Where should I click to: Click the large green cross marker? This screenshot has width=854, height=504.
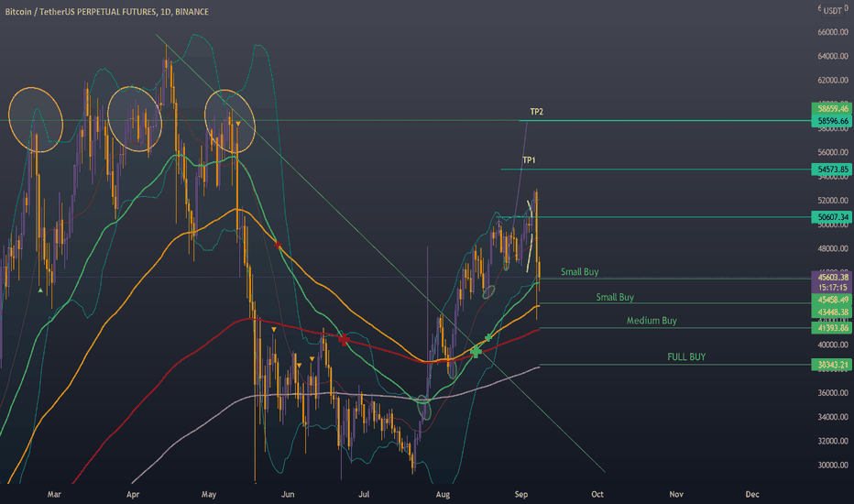coord(476,352)
